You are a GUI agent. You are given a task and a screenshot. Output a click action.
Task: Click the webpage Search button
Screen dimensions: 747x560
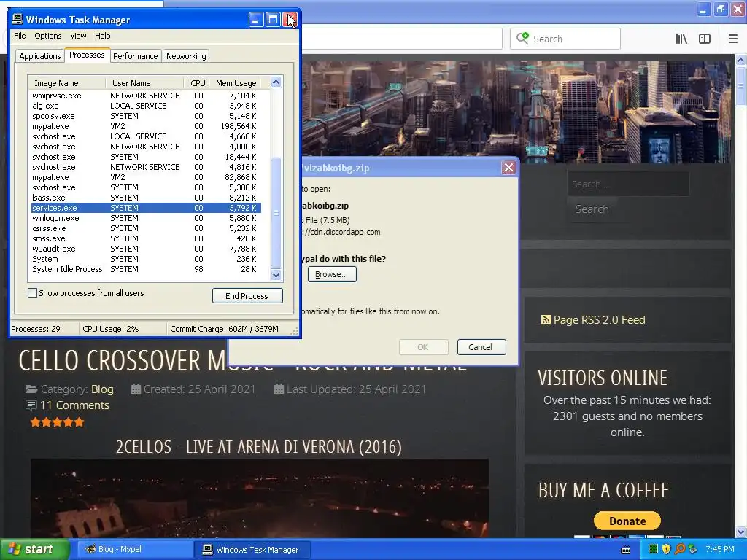click(592, 209)
